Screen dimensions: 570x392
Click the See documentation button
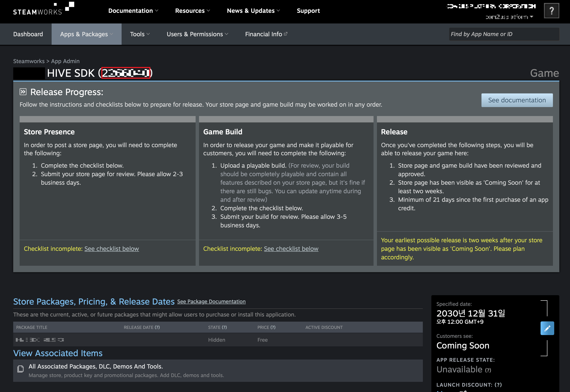[517, 100]
